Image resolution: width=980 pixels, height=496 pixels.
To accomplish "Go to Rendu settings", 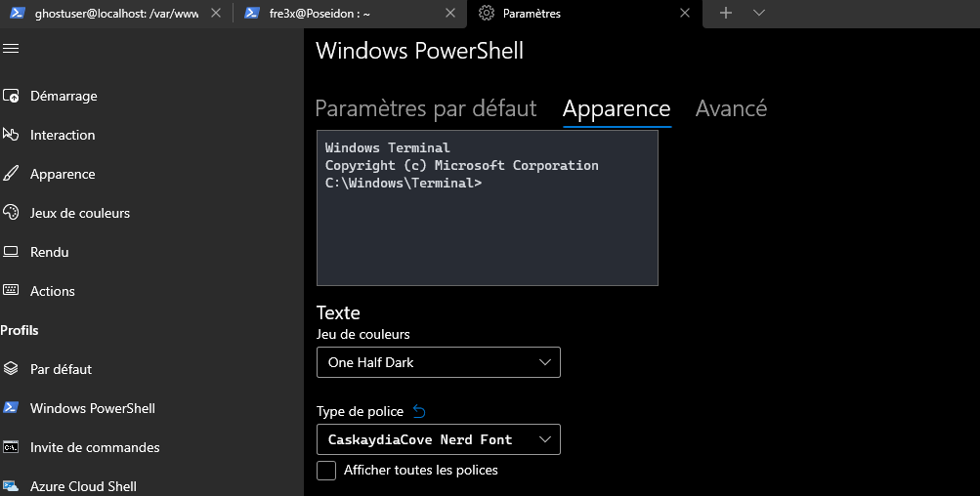I will (x=49, y=252).
